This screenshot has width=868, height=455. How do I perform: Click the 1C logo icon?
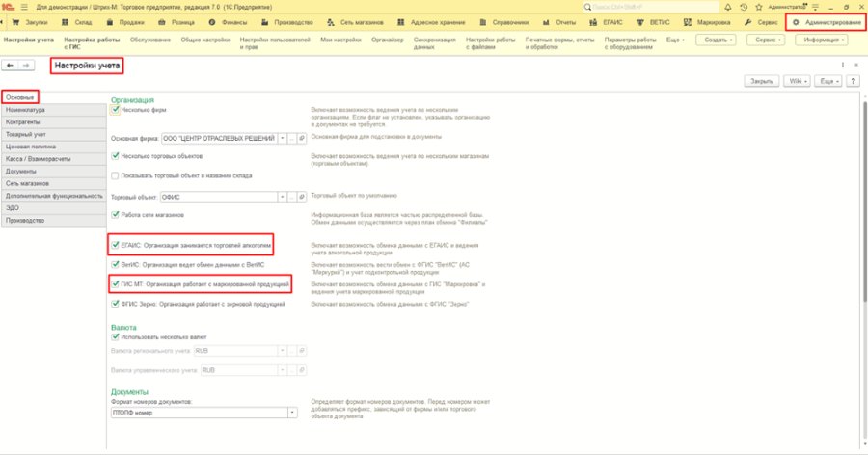coord(8,7)
